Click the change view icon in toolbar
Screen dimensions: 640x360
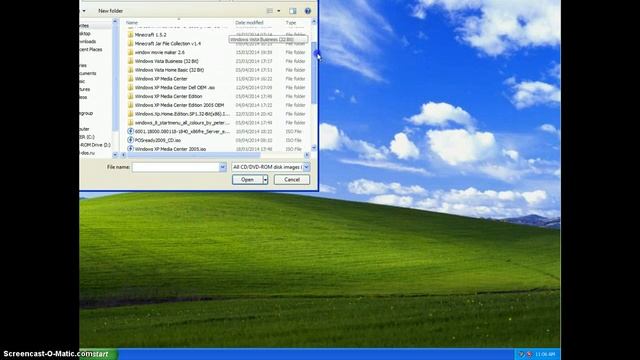click(x=270, y=11)
